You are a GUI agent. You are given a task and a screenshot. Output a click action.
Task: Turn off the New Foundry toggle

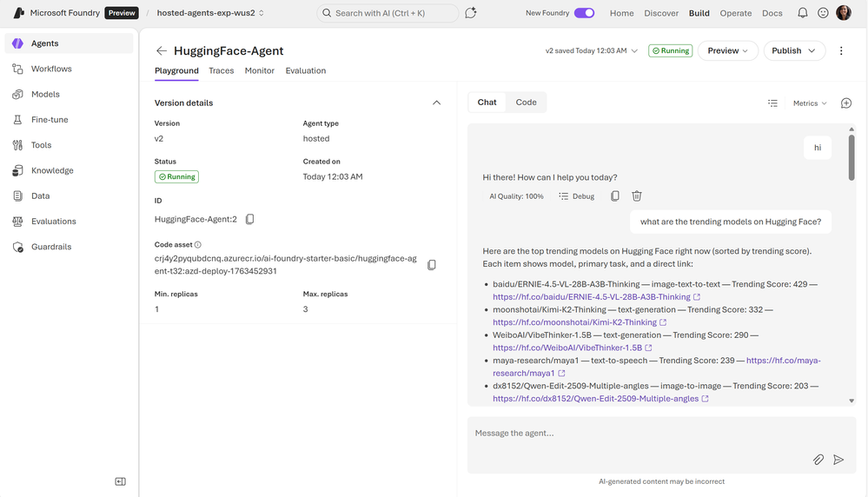584,13
